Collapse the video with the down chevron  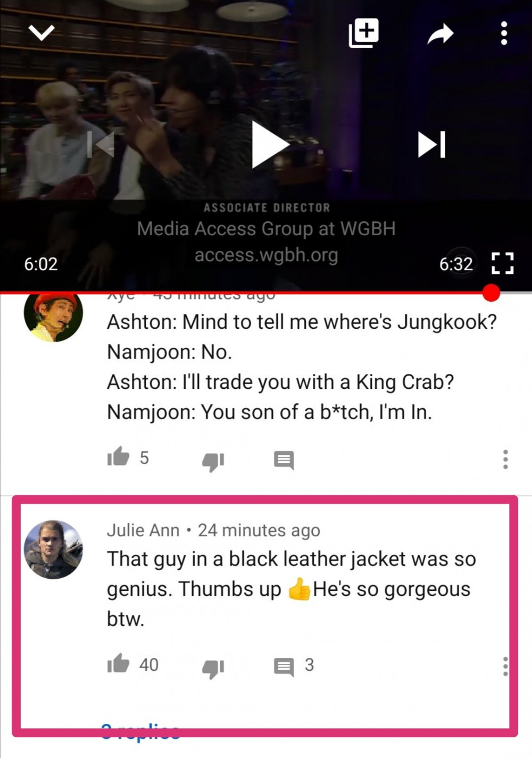(41, 33)
